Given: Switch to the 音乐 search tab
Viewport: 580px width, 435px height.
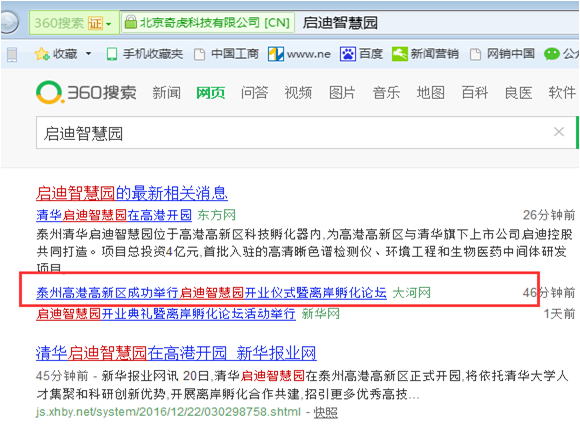Looking at the screenshot, I should point(386,92).
